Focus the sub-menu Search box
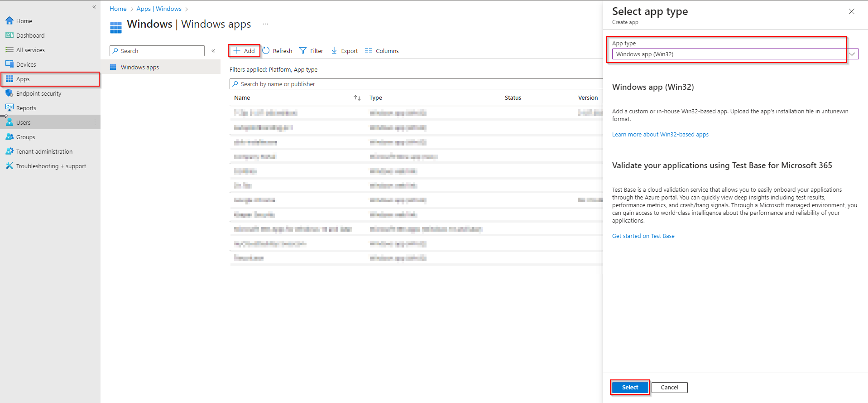 point(157,51)
